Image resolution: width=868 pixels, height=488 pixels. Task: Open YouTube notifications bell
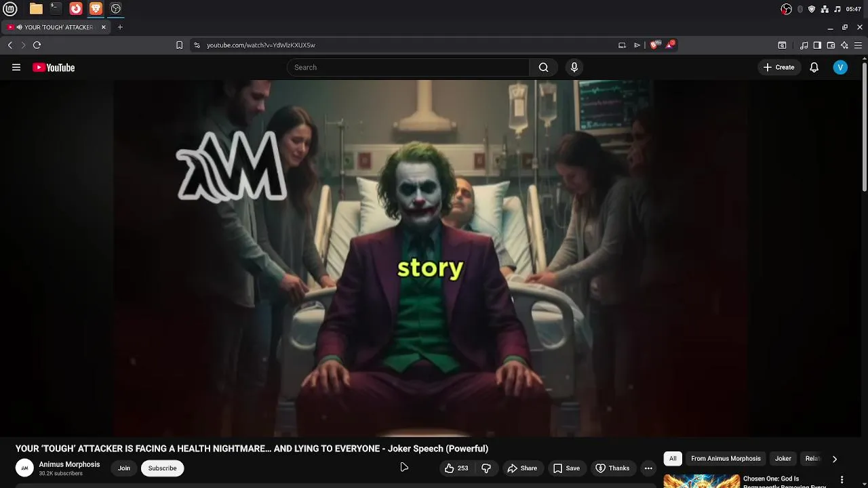pos(814,67)
